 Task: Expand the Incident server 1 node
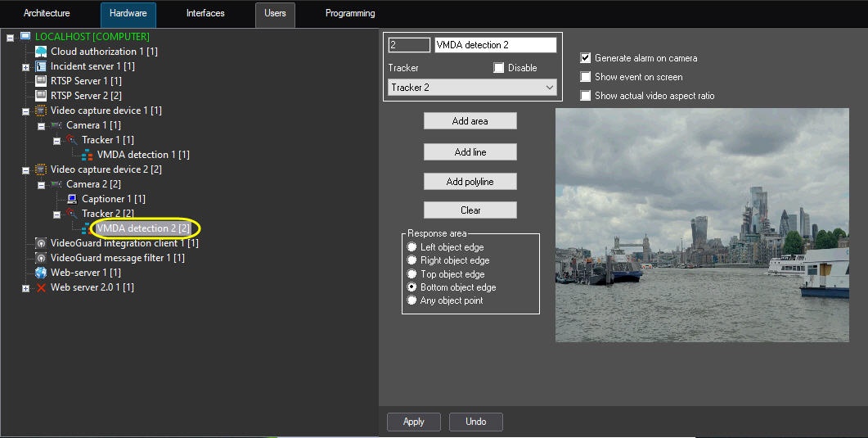25,67
